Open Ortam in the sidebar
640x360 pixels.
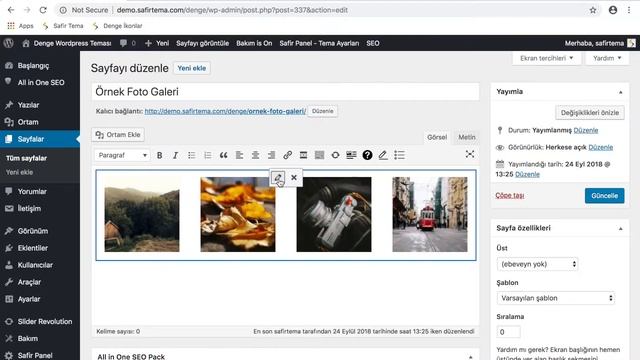tap(28, 122)
